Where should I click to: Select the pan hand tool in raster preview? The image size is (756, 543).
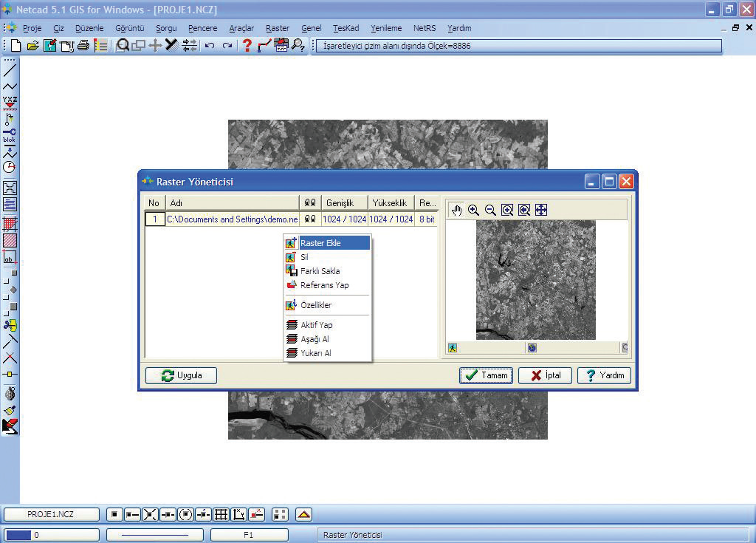(x=456, y=211)
